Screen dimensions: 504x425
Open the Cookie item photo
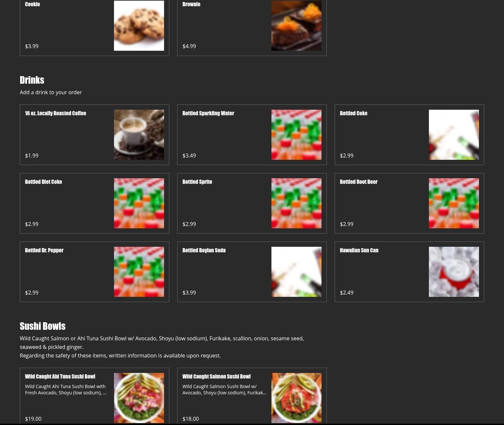coord(139,26)
